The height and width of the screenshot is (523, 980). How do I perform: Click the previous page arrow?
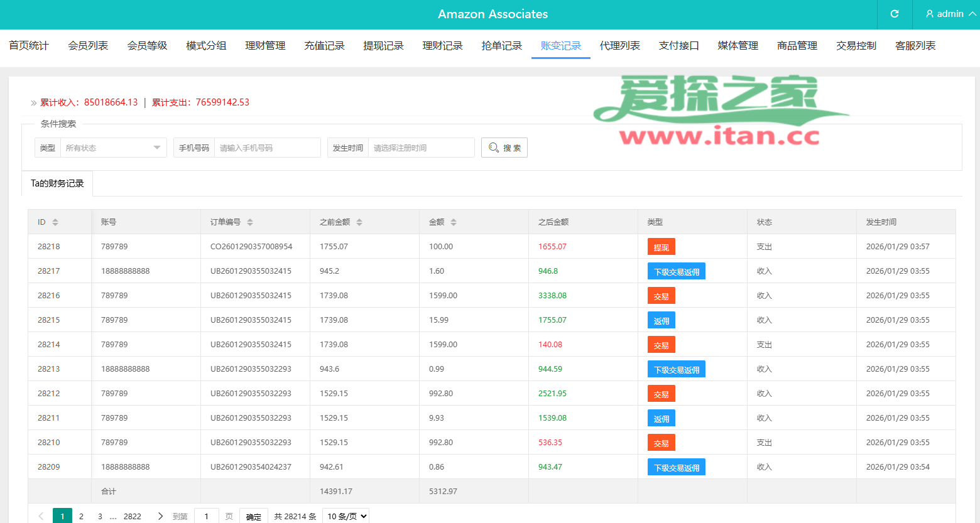pyautogui.click(x=41, y=516)
